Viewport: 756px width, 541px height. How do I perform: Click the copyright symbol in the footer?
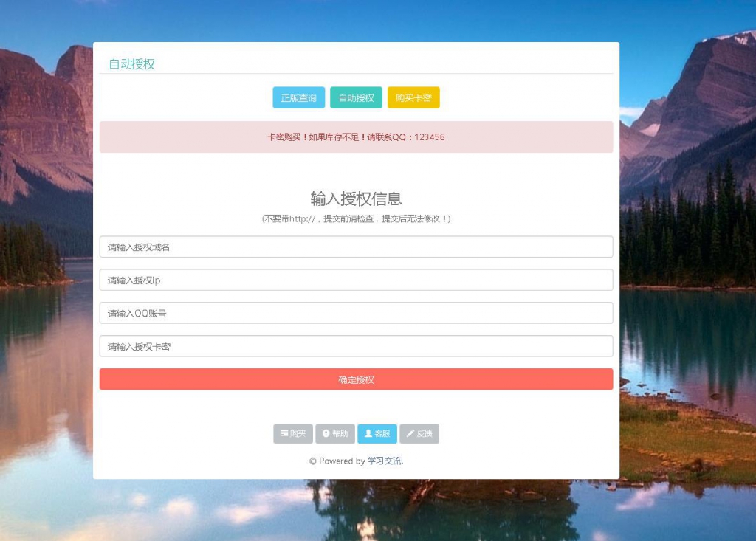click(x=313, y=461)
